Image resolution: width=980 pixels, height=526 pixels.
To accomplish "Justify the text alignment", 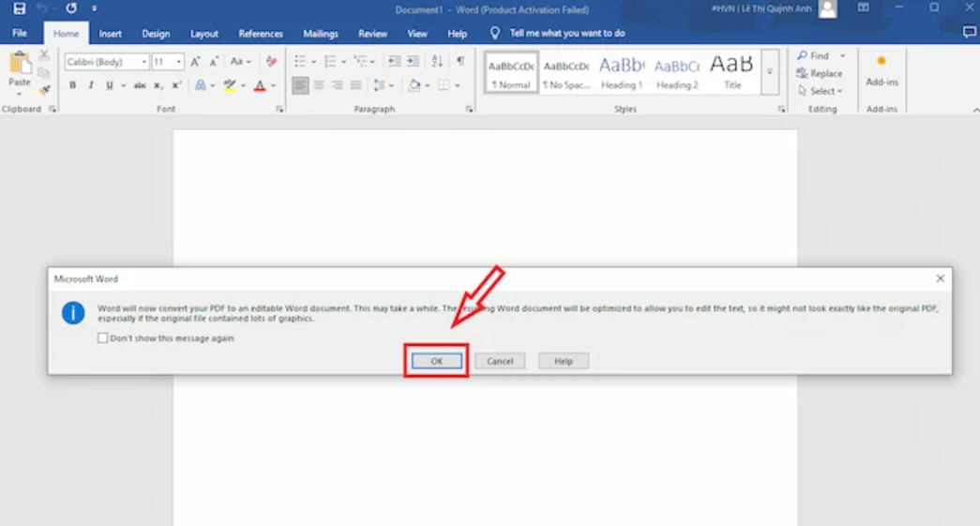I will pyautogui.click(x=355, y=85).
